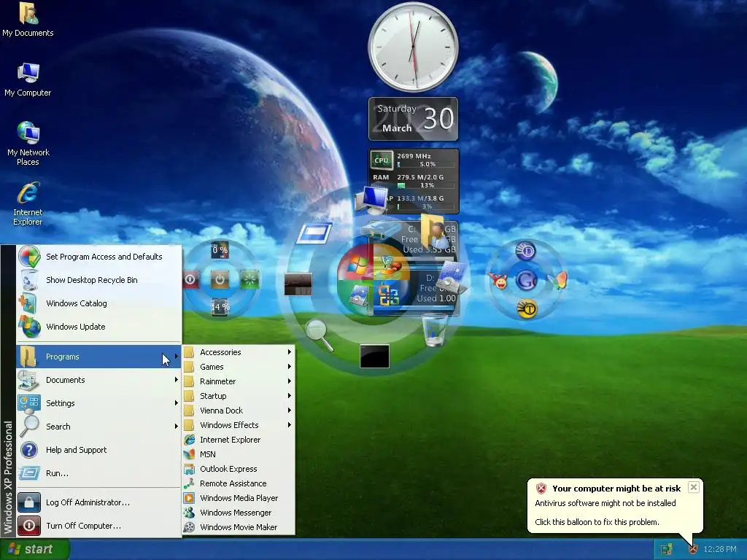Image resolution: width=747 pixels, height=560 pixels.
Task: Select Show Desktop Recycle Bin entry
Action: pyautogui.click(x=99, y=280)
